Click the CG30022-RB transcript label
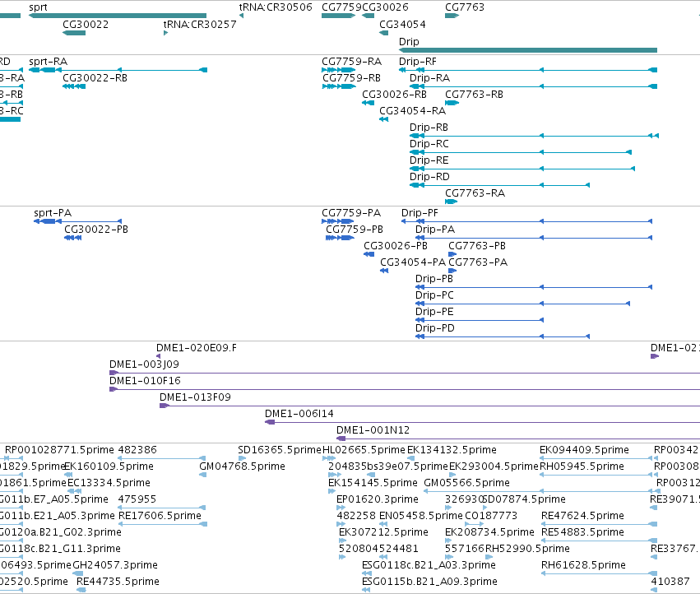This screenshot has height=594, width=700. [95, 77]
